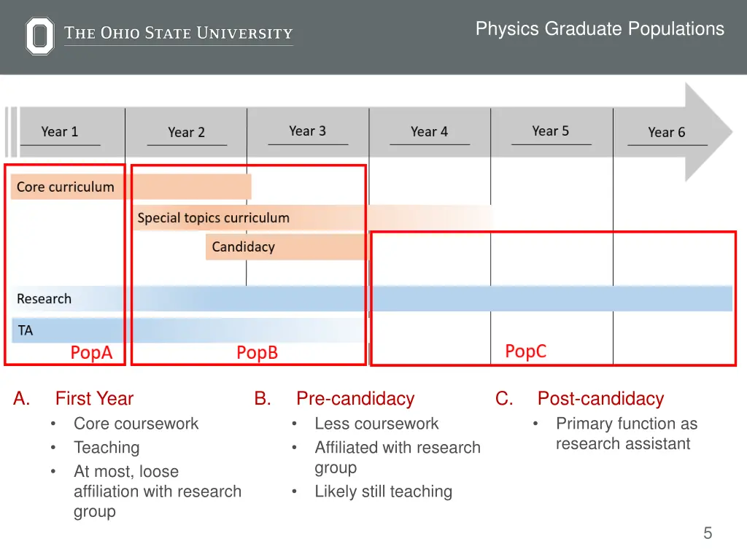Viewport: 747px width, 560px height.
Task: Click the red letter 'C.' list marker
Action: (x=504, y=399)
